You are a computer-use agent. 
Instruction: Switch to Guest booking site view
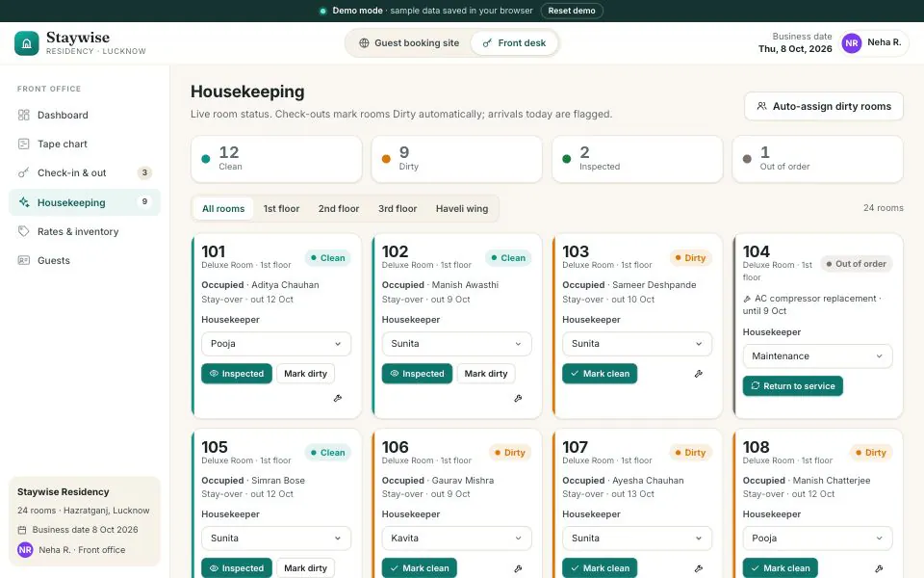[409, 43]
